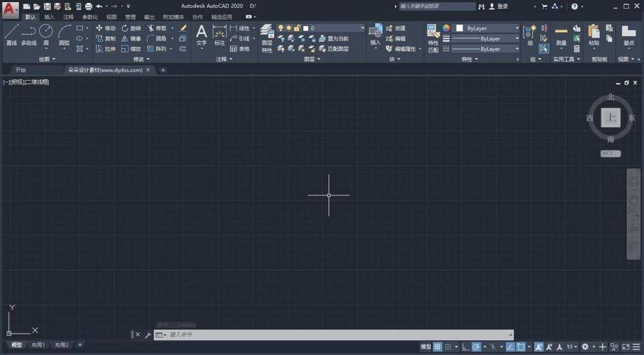
Task: Select the Measure (测量) tool
Action: click(x=561, y=34)
